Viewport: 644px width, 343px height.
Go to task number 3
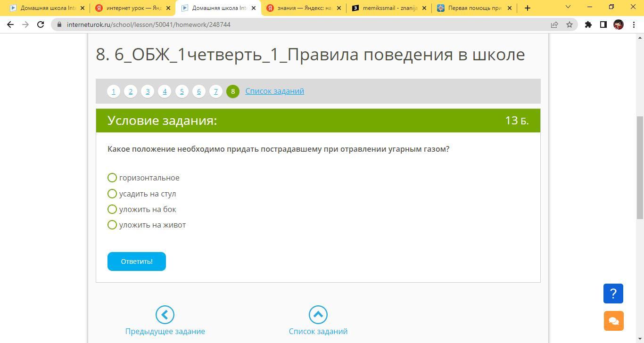[x=148, y=91]
